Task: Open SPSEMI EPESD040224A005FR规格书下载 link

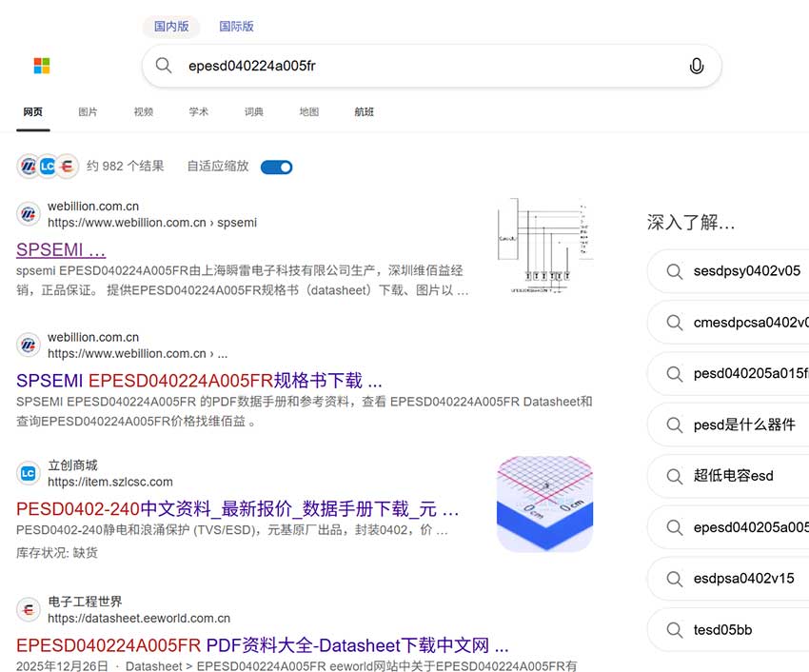Action: [x=199, y=381]
